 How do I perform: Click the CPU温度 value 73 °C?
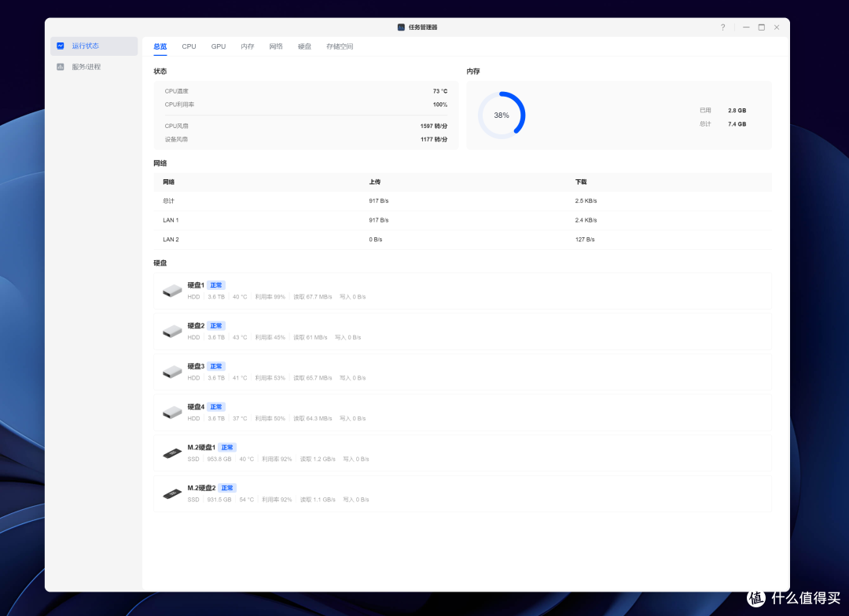[440, 91]
